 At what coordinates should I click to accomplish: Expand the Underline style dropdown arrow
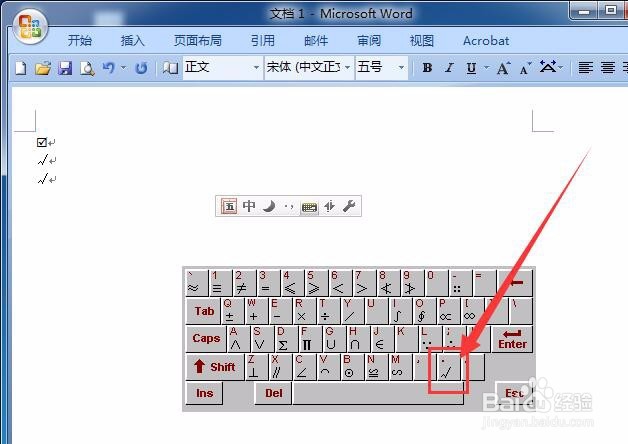pyautogui.click(x=486, y=67)
